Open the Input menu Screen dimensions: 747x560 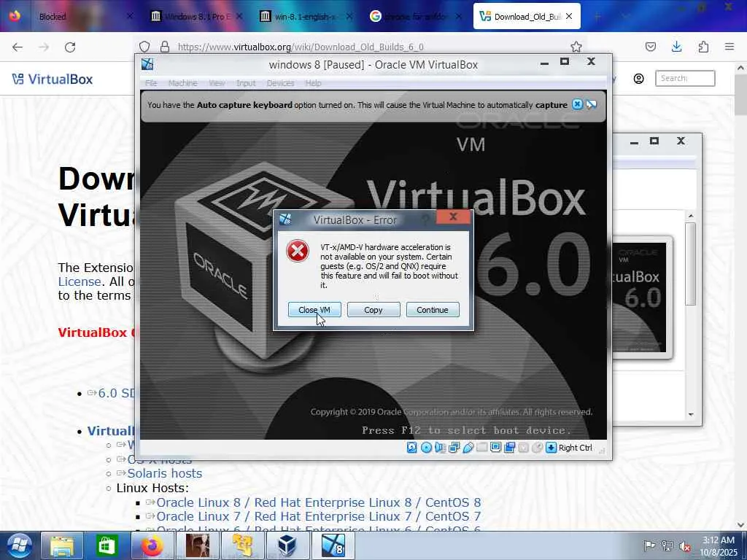click(246, 83)
